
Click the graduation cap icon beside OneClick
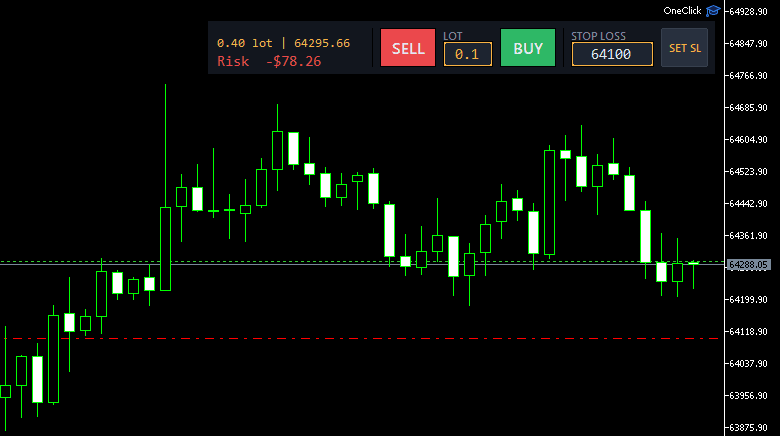pos(713,10)
